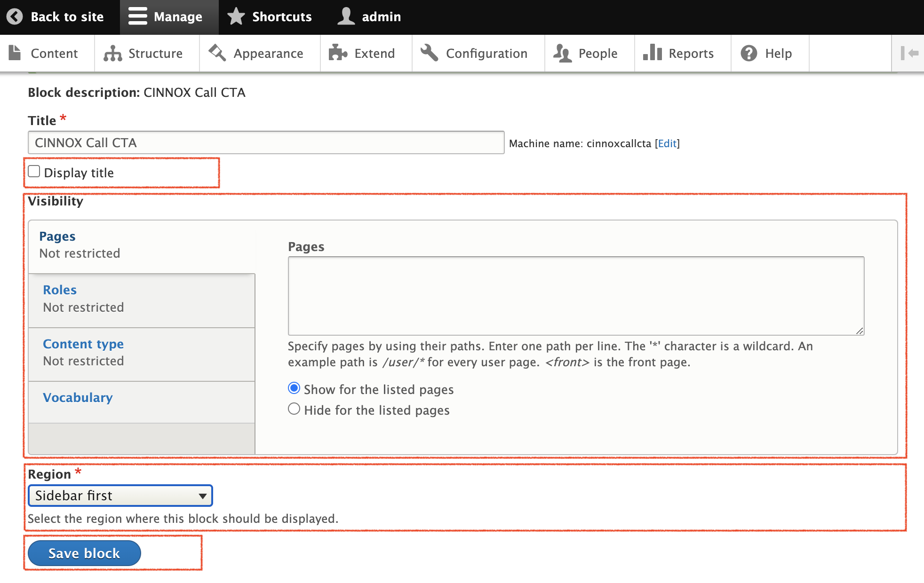Switch to the Content type visibility tab

pos(83,344)
